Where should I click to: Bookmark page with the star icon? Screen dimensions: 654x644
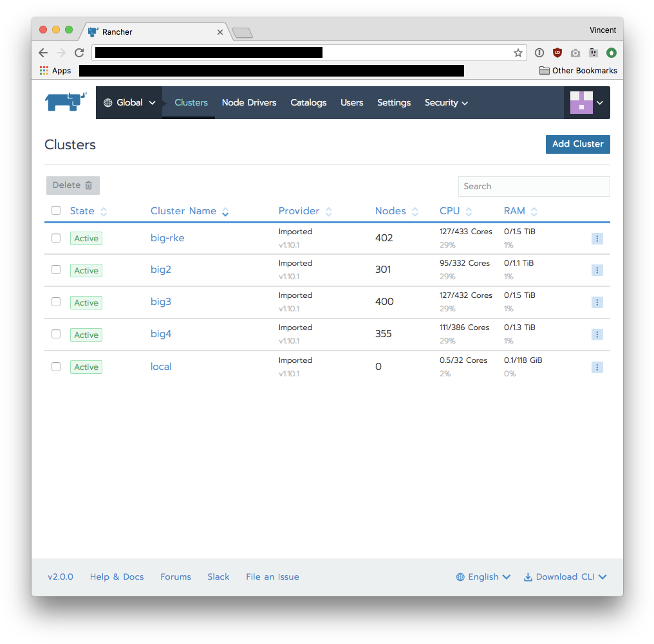518,53
